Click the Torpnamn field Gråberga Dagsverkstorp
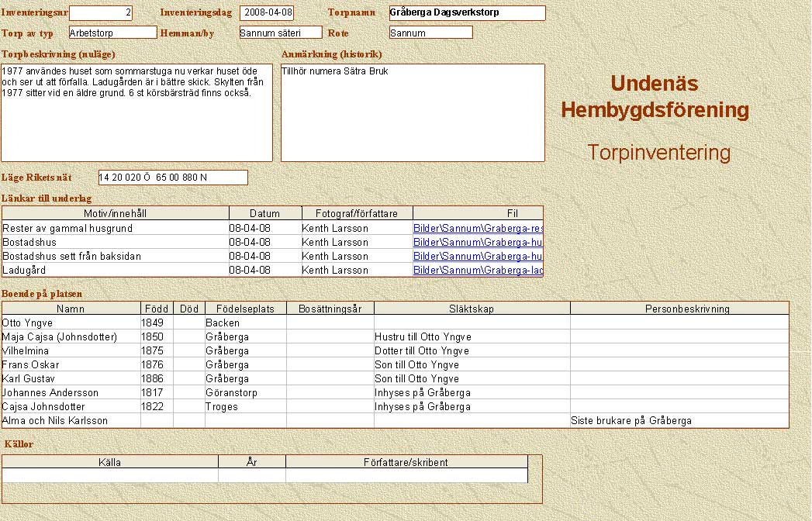 pos(467,13)
